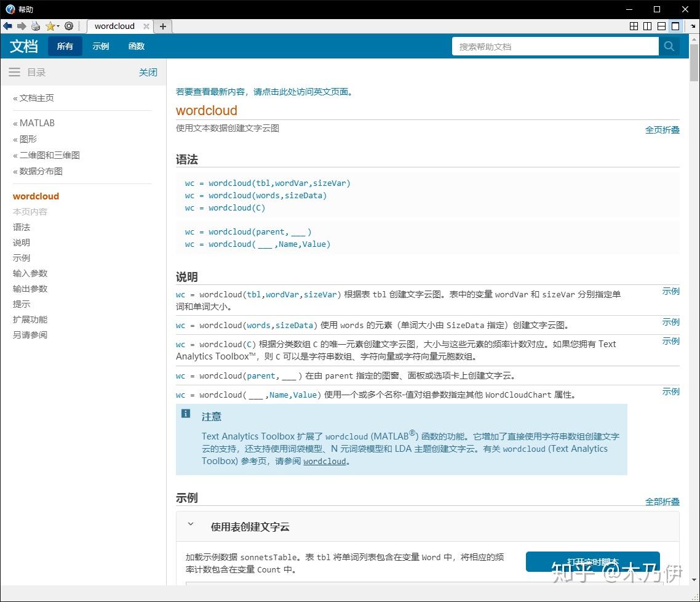Select the wordcloud tab
700x602 pixels.
click(115, 26)
